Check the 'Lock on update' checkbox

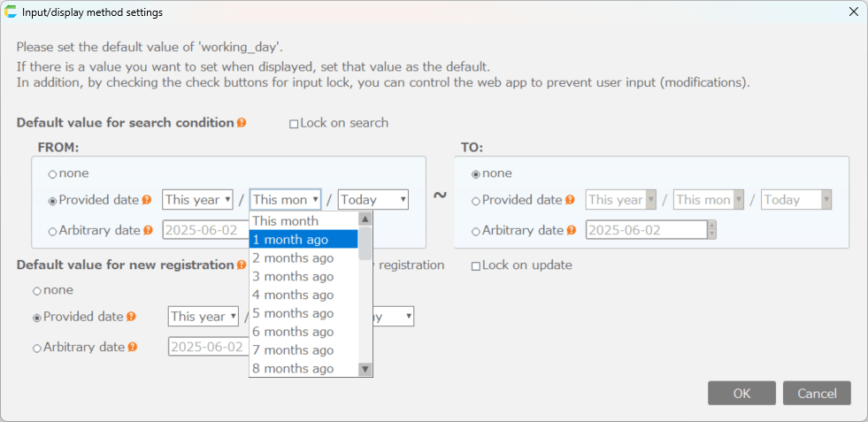(476, 265)
